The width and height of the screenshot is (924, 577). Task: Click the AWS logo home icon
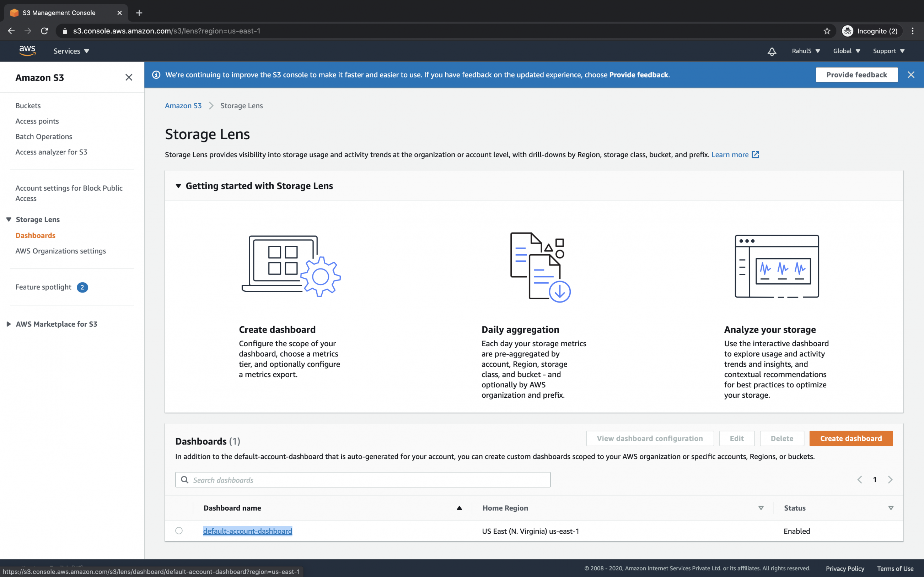pos(27,50)
